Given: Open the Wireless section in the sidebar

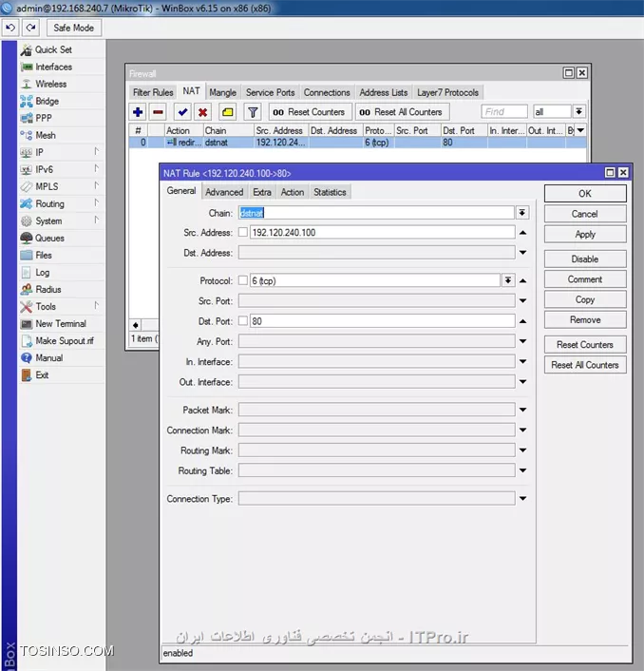Looking at the screenshot, I should [51, 84].
